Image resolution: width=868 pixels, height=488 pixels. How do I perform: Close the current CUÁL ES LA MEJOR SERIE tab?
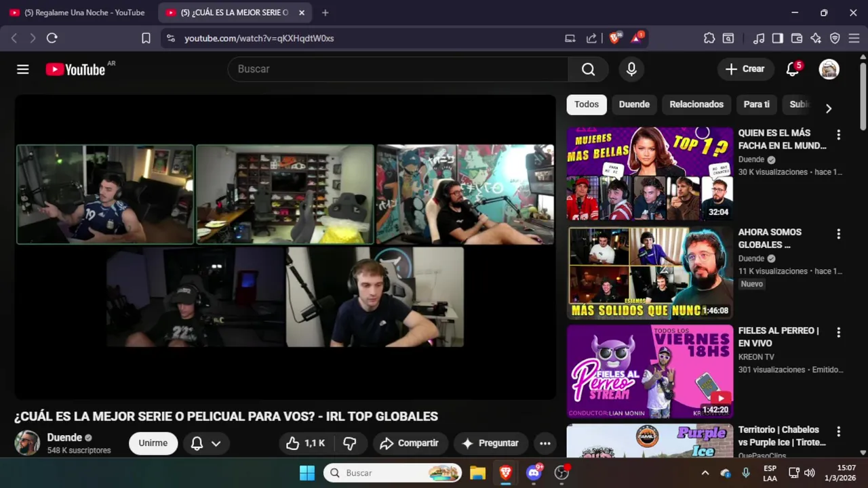coord(302,13)
